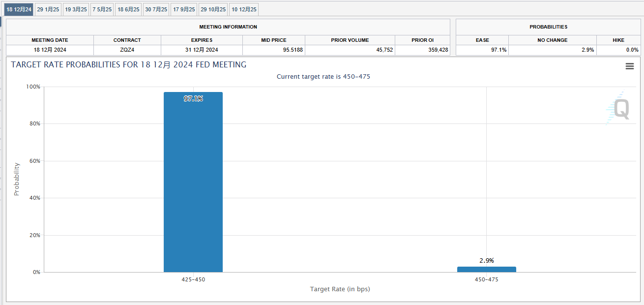Open the 19 3月25 meeting tab

click(x=76, y=9)
